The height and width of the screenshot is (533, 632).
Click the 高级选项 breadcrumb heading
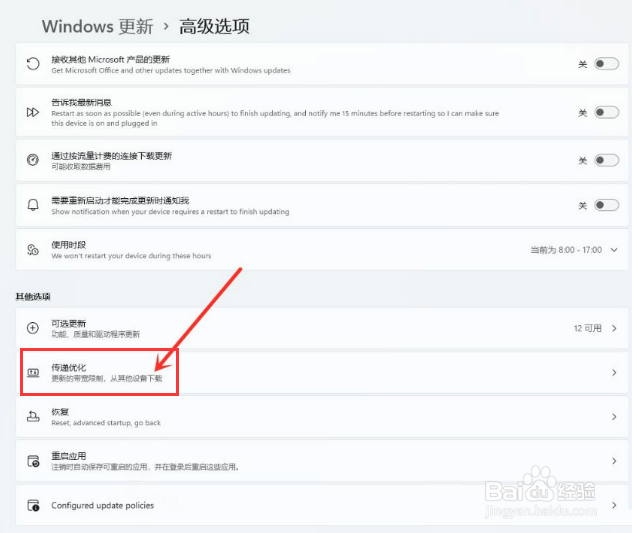pyautogui.click(x=214, y=27)
